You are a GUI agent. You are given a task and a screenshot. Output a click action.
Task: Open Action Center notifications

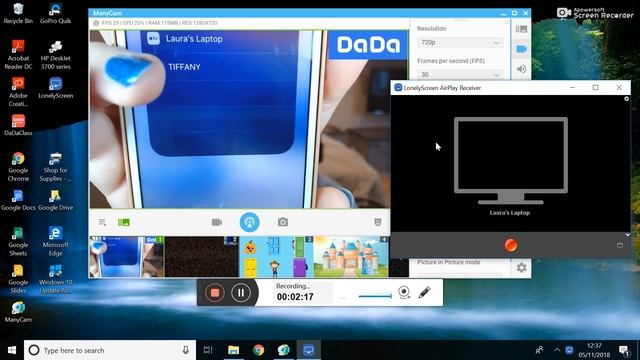tap(624, 350)
